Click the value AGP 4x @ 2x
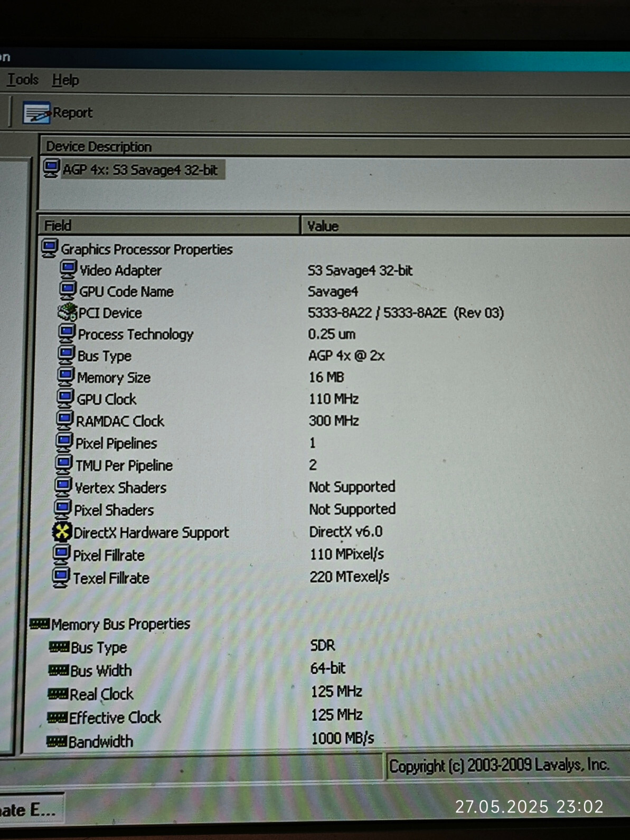The height and width of the screenshot is (840, 630). [x=346, y=356]
